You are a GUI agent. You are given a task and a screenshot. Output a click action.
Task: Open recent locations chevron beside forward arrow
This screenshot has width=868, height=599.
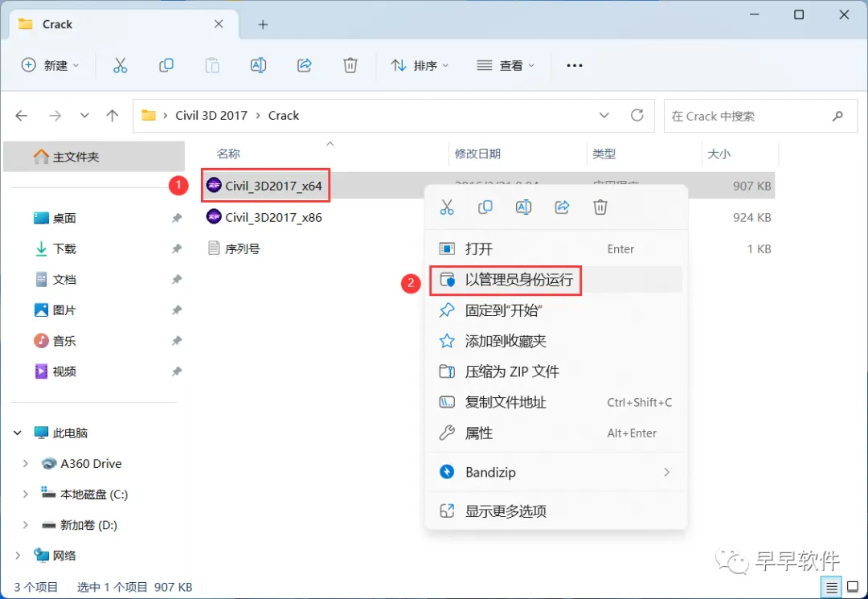84,116
